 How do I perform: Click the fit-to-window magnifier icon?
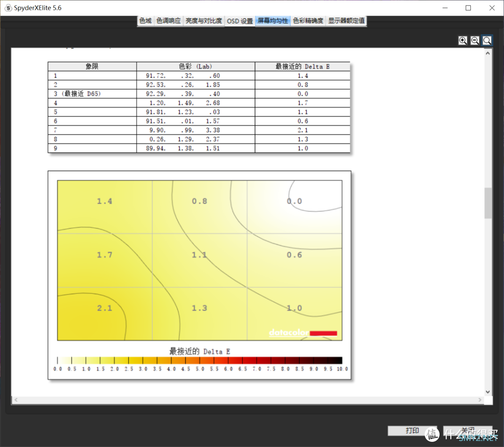[487, 41]
